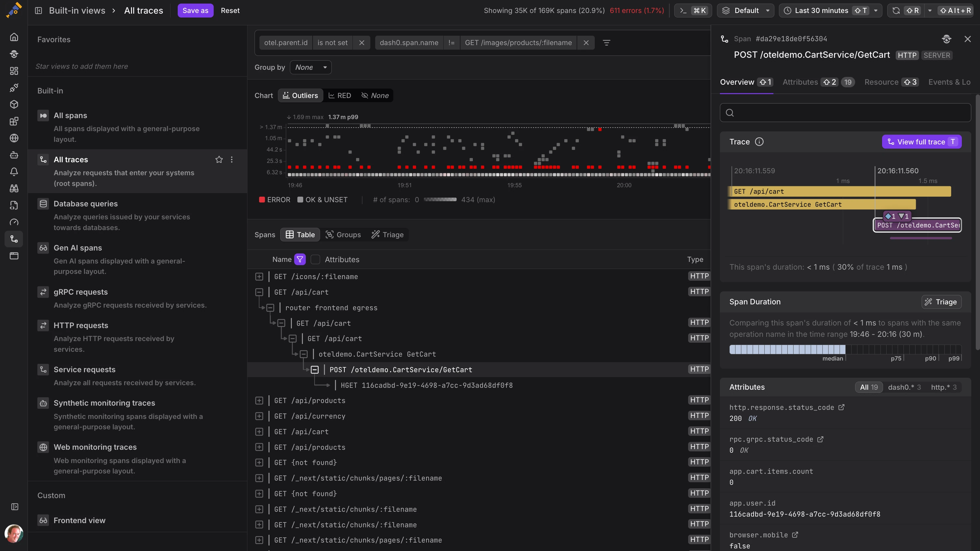Open the three-dot menu for All traces
This screenshot has height=551, width=980.
(232, 160)
